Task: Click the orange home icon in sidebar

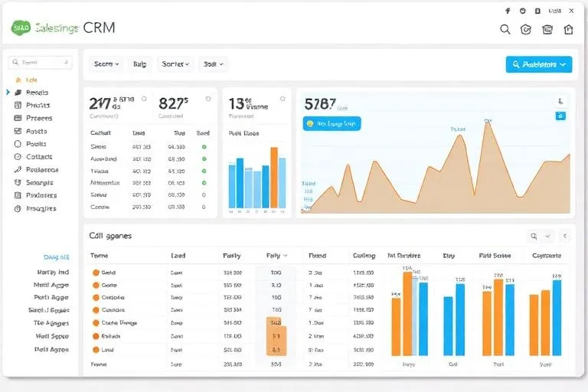Action: pos(18,80)
